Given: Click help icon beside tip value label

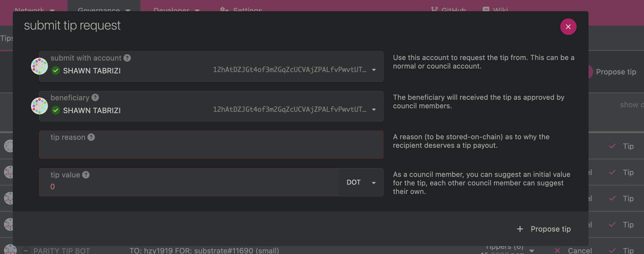Looking at the screenshot, I should (x=86, y=175).
